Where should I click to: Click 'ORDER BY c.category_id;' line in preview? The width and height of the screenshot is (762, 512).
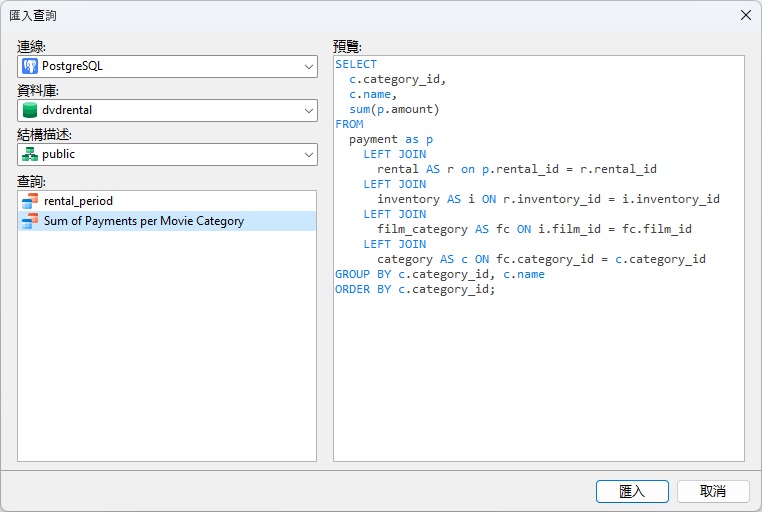point(415,290)
